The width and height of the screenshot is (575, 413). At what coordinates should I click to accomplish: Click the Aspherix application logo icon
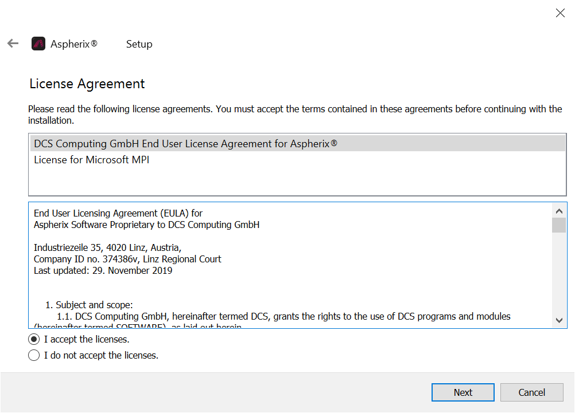pos(38,44)
